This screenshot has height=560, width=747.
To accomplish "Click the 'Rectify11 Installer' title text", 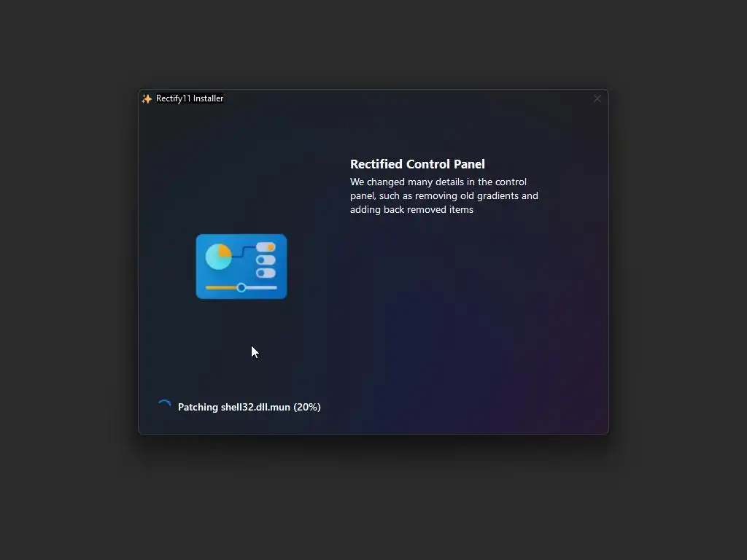I will coord(190,98).
